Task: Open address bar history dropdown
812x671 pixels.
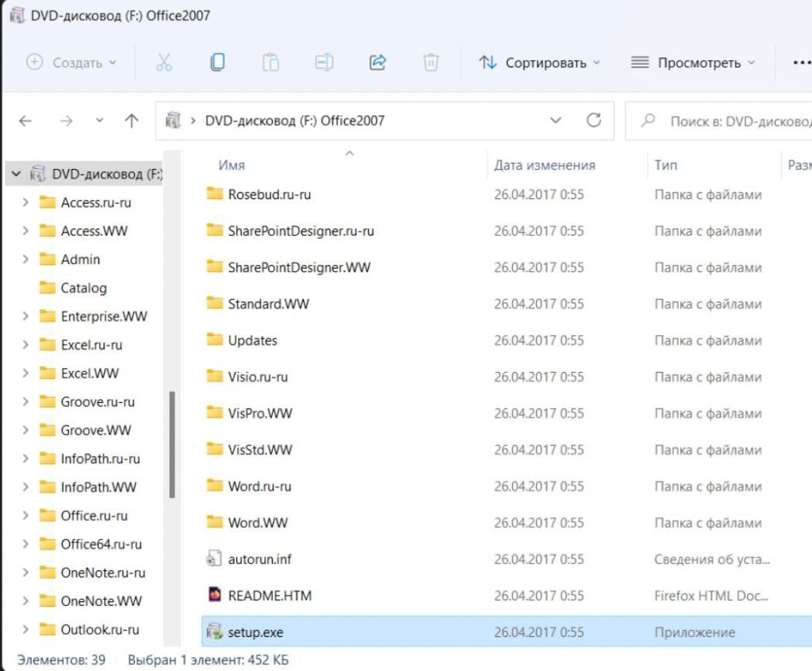Action: [556, 121]
